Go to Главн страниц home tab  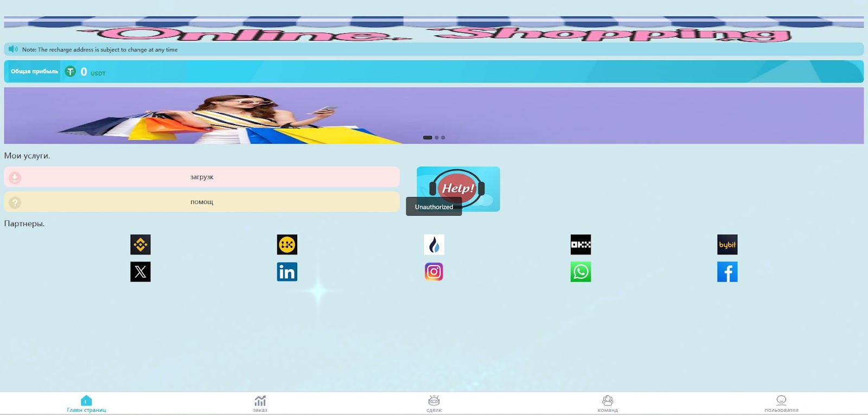pyautogui.click(x=87, y=404)
